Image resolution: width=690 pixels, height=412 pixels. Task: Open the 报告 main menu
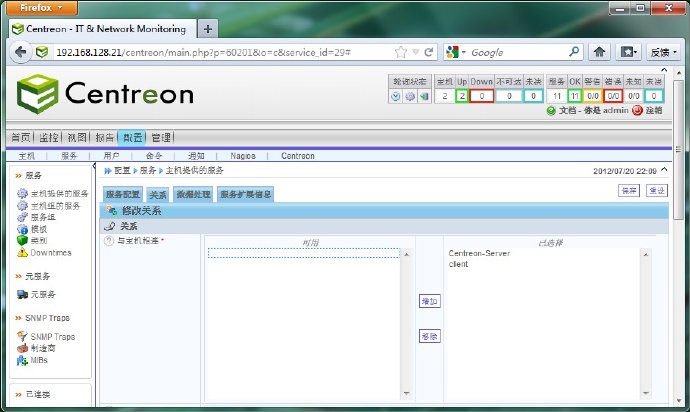105,137
